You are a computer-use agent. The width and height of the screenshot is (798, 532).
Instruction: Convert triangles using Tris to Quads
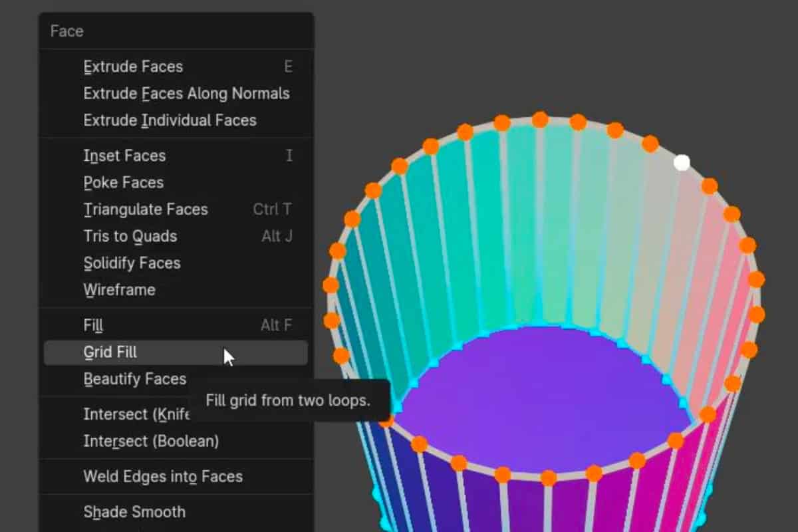point(130,235)
